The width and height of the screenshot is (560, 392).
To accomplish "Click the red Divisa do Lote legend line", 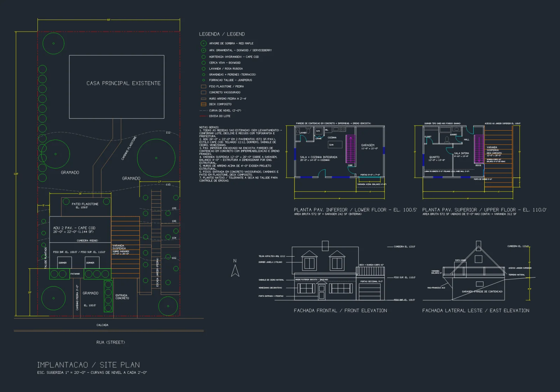I will tap(203, 116).
